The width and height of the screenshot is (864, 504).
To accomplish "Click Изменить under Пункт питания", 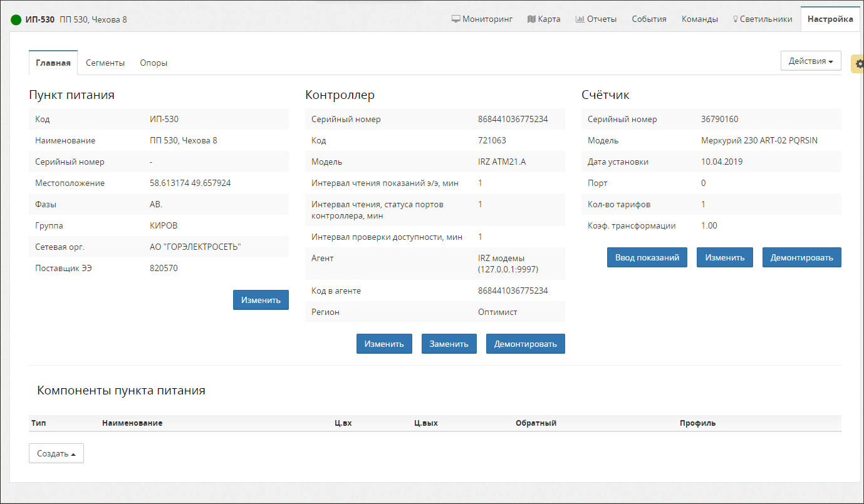I will [x=261, y=300].
